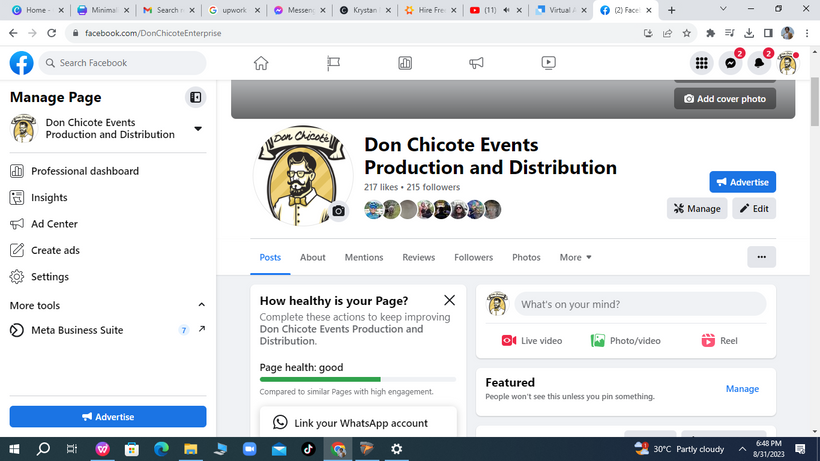820x461 pixels.
Task: Open Chrome side panel icon
Action: [768, 33]
